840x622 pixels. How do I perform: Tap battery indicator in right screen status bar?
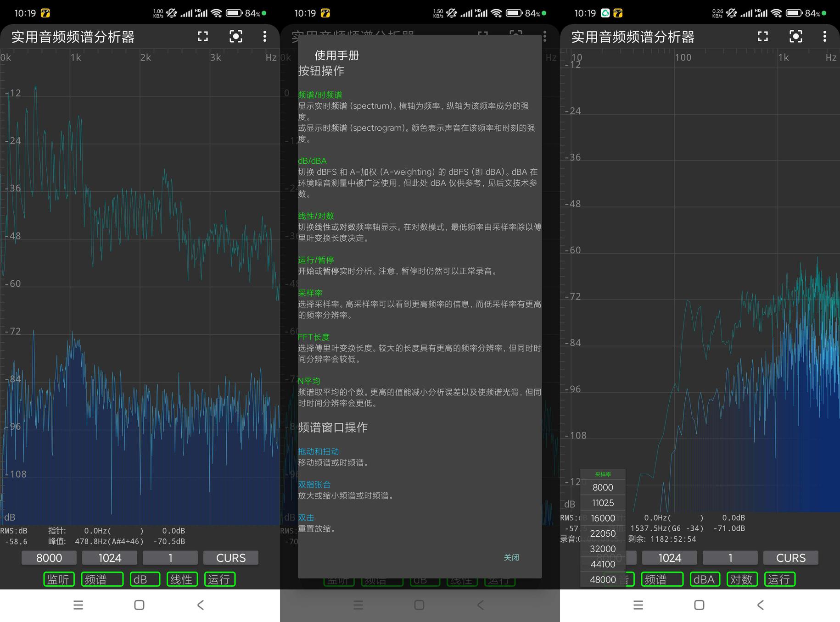[x=794, y=13]
